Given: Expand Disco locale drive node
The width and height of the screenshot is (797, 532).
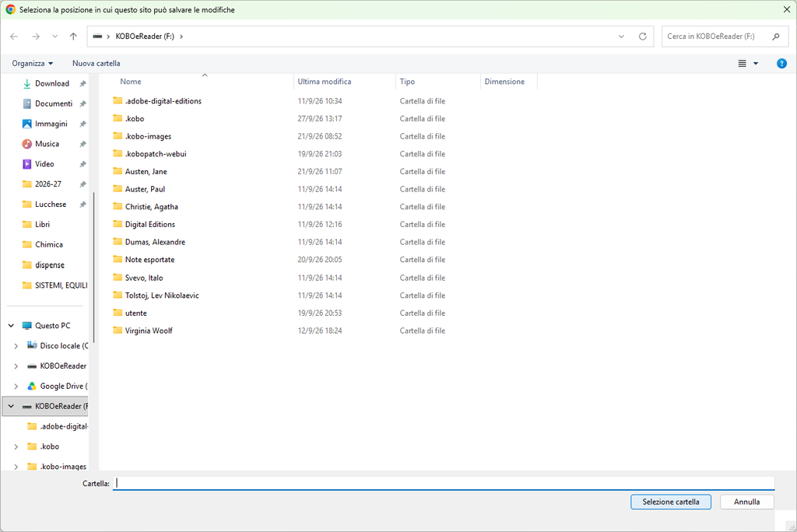Looking at the screenshot, I should pos(16,346).
